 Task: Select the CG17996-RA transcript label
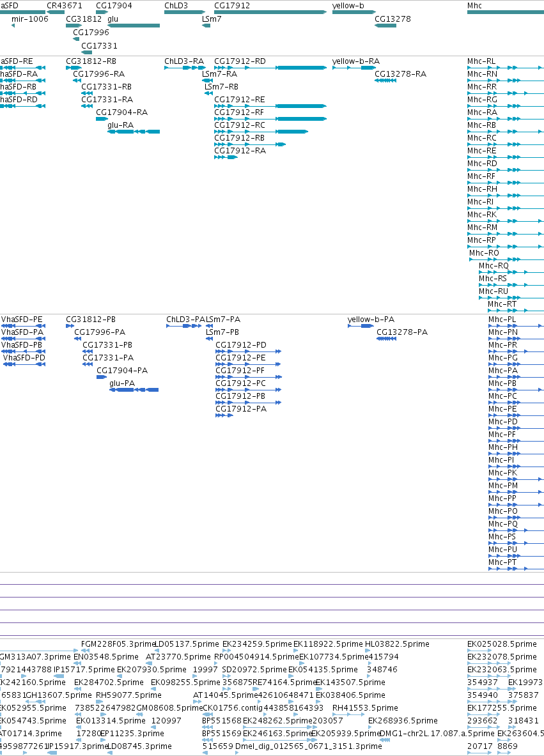coord(99,74)
